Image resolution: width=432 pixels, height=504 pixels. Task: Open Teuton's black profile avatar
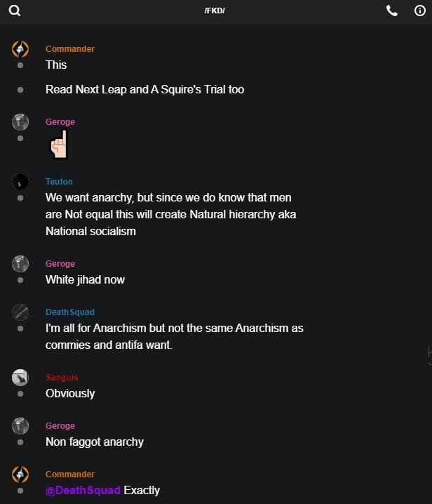click(x=20, y=182)
